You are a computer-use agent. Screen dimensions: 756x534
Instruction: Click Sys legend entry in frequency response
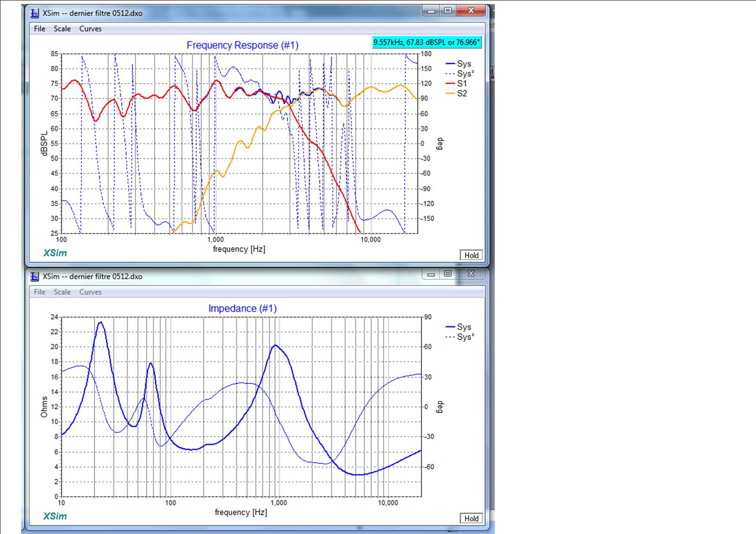coord(459,64)
